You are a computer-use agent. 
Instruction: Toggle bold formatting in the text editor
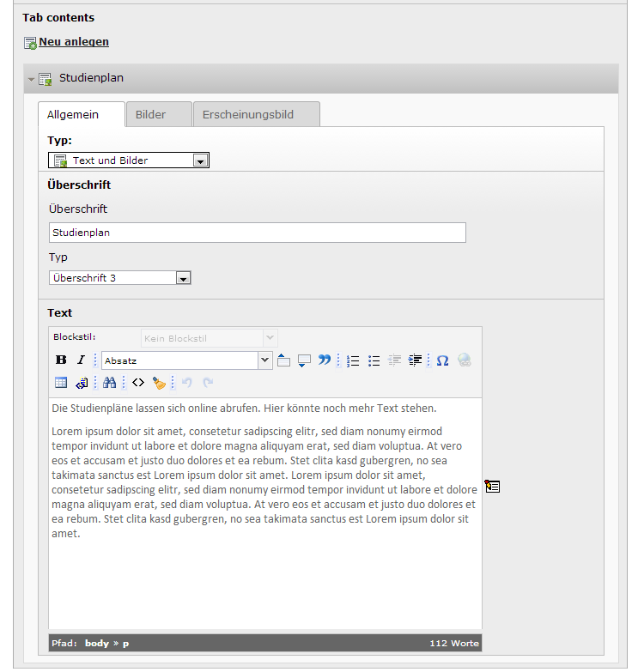[x=61, y=360]
